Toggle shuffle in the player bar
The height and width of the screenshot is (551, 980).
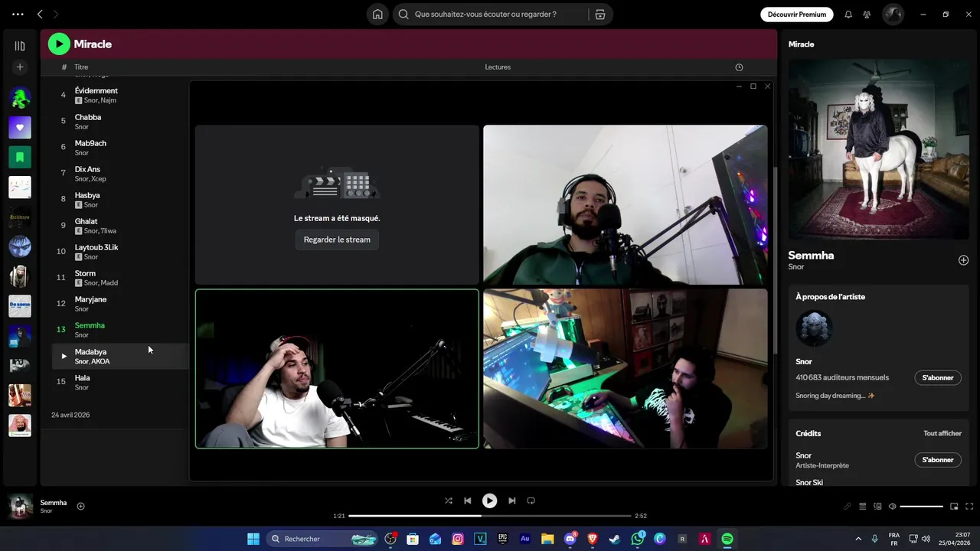(449, 500)
